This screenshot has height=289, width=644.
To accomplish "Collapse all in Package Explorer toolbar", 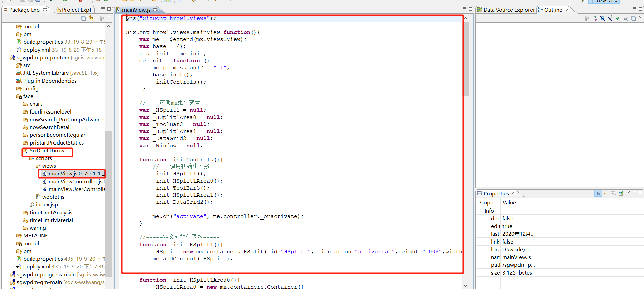I will (x=84, y=18).
